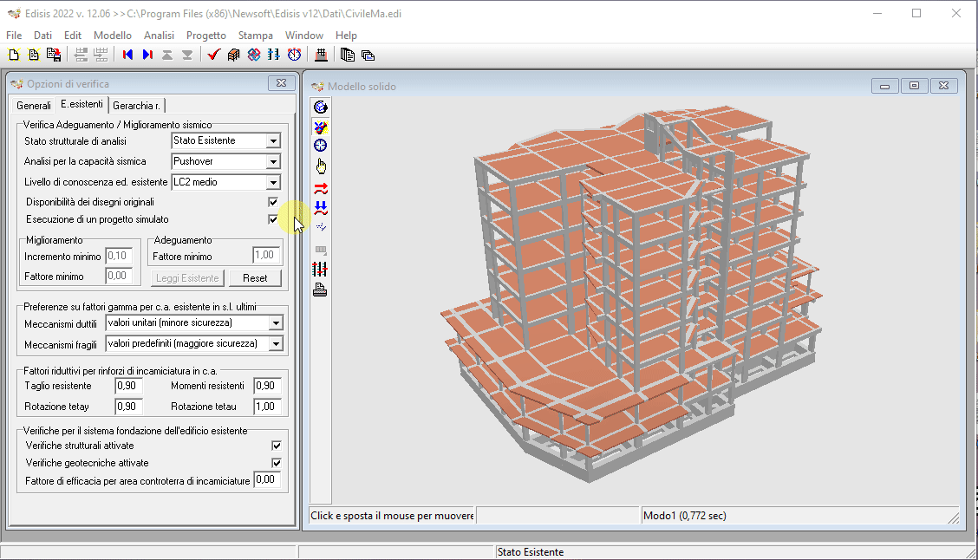Click the new blank document toolbar icon

(13, 55)
